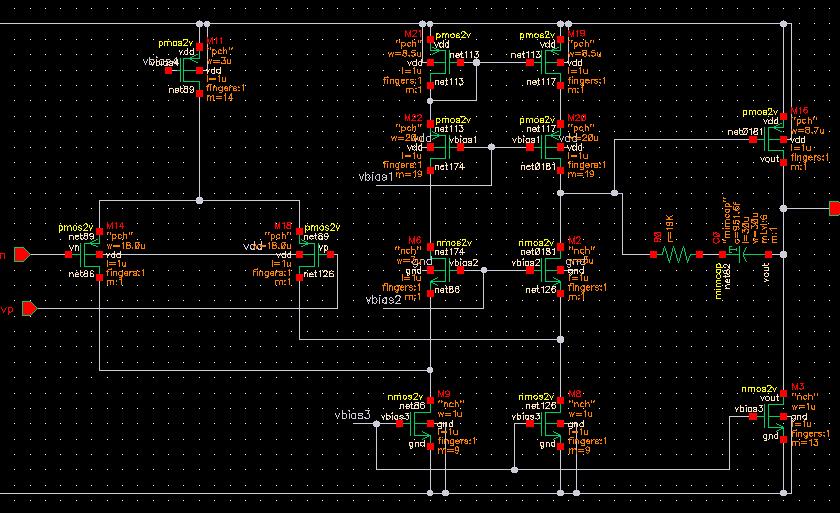Click the net174 drain label of M22
Screen dimensions: 840x513
coord(449,167)
